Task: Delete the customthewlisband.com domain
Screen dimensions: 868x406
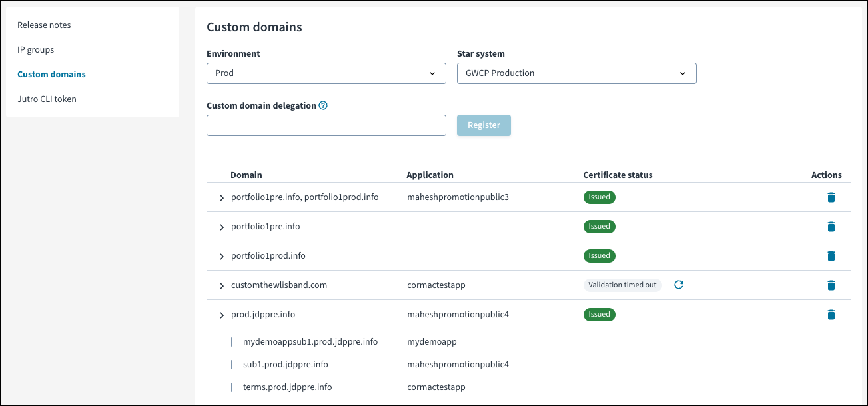Action: [831, 285]
